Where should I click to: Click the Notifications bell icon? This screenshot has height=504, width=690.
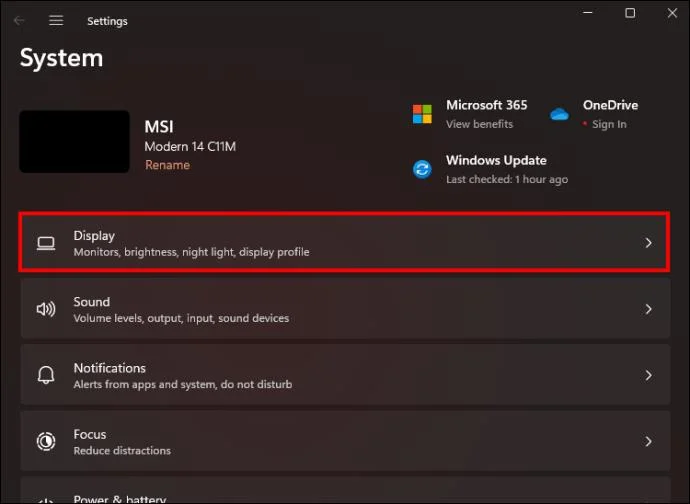46,375
